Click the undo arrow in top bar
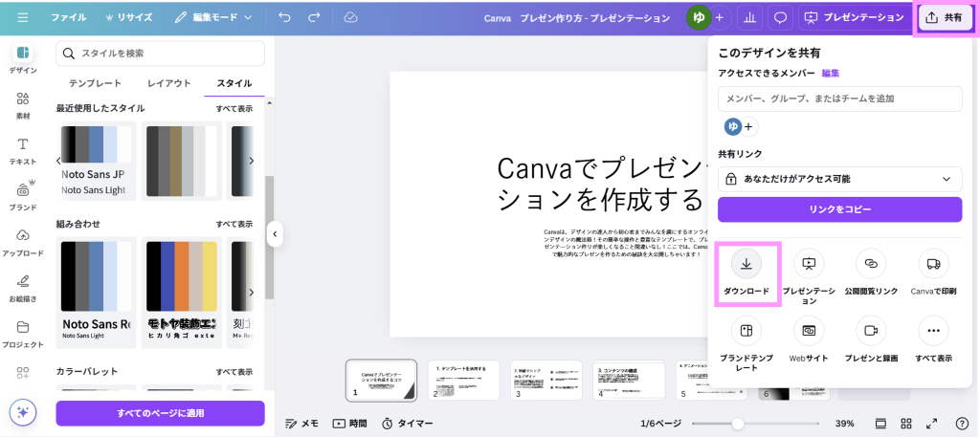The width and height of the screenshot is (980, 437). [284, 17]
